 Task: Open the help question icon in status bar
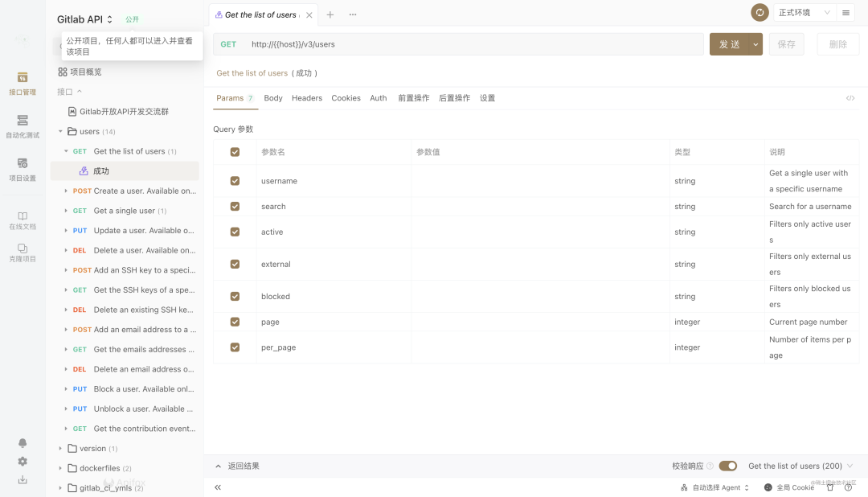[848, 487]
